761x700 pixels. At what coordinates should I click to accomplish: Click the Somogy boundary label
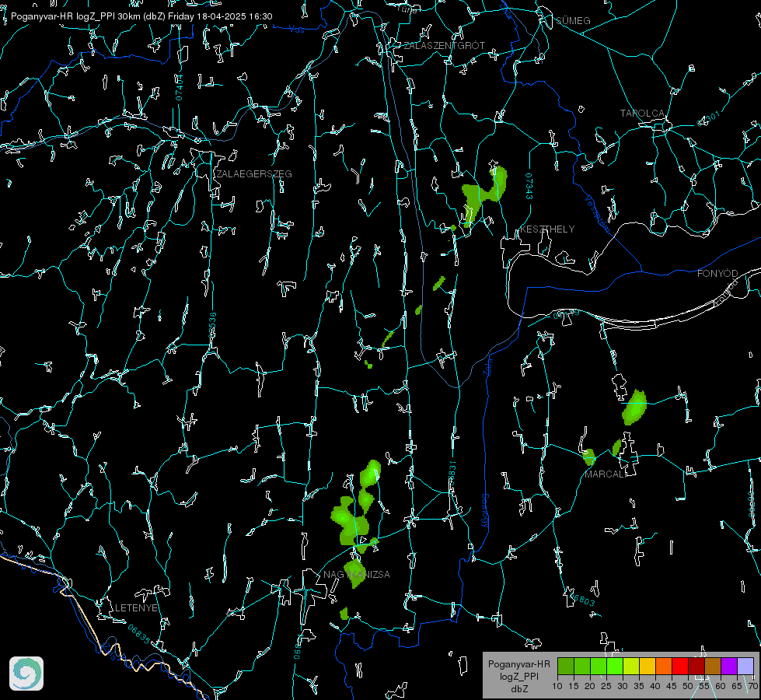point(484,511)
